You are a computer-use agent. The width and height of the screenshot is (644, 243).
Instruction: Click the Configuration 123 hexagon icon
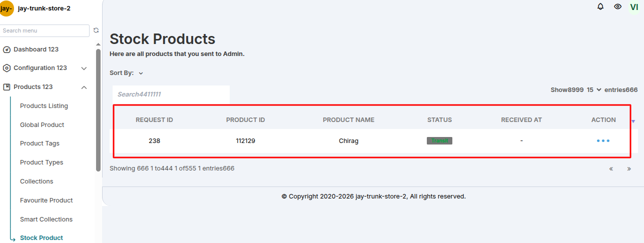pos(7,68)
